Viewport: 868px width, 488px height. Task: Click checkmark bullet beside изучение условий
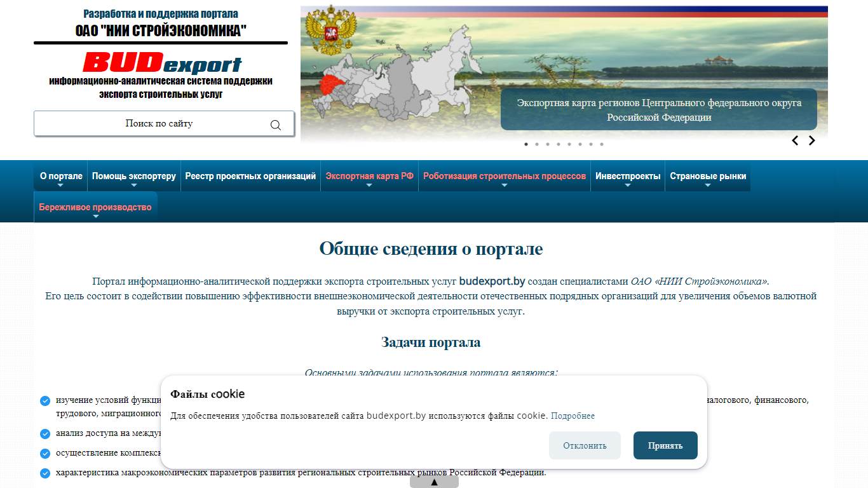pyautogui.click(x=45, y=401)
